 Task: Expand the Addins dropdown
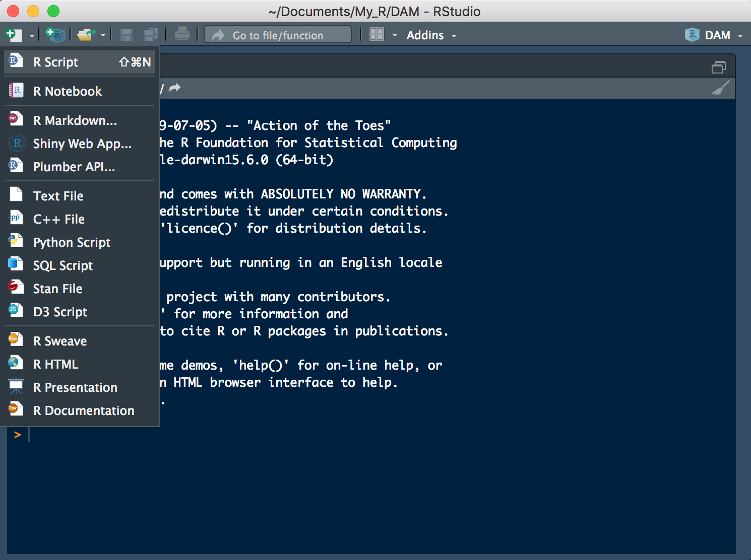point(431,35)
